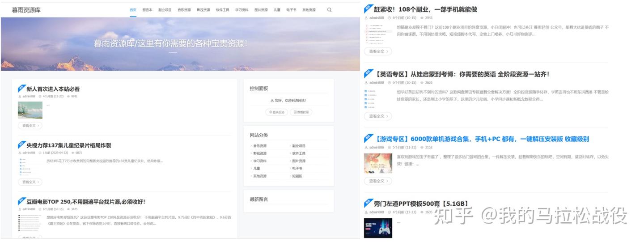Go to 副业项目 in the top navigation
Screen dimensions: 644x242
click(x=165, y=10)
